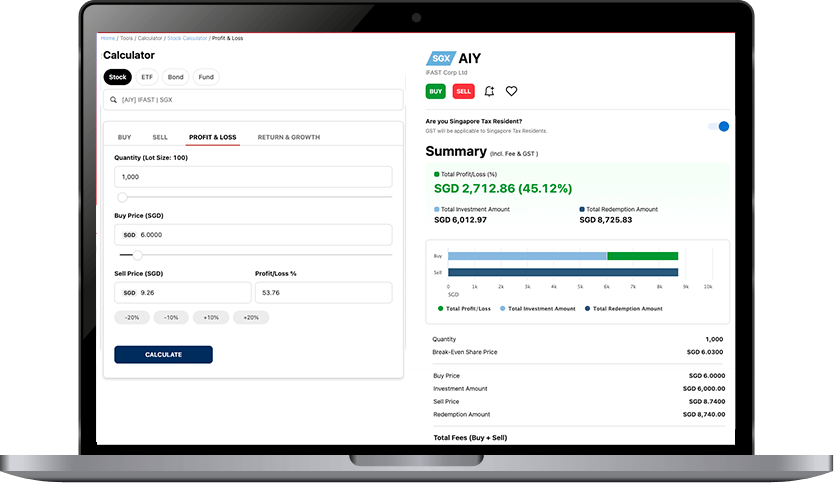The height and width of the screenshot is (483, 834).
Task: Toggle Total Investment Amount chart legend
Action: (538, 309)
